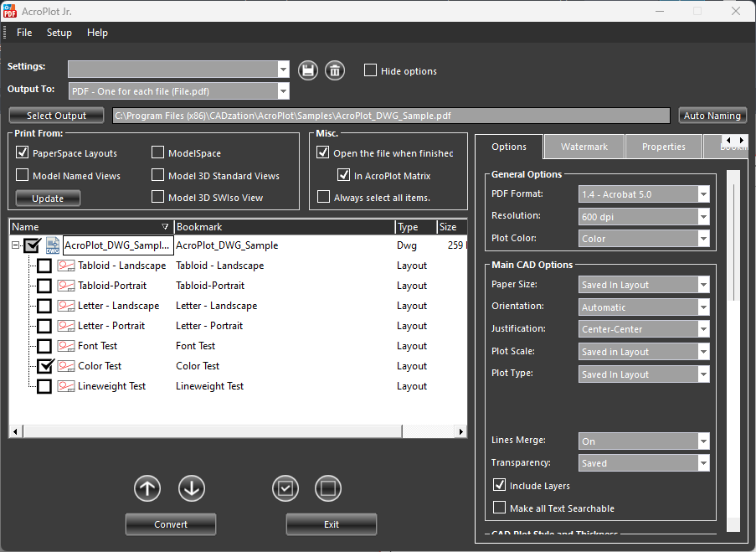Click the select all items icon

pyautogui.click(x=285, y=488)
